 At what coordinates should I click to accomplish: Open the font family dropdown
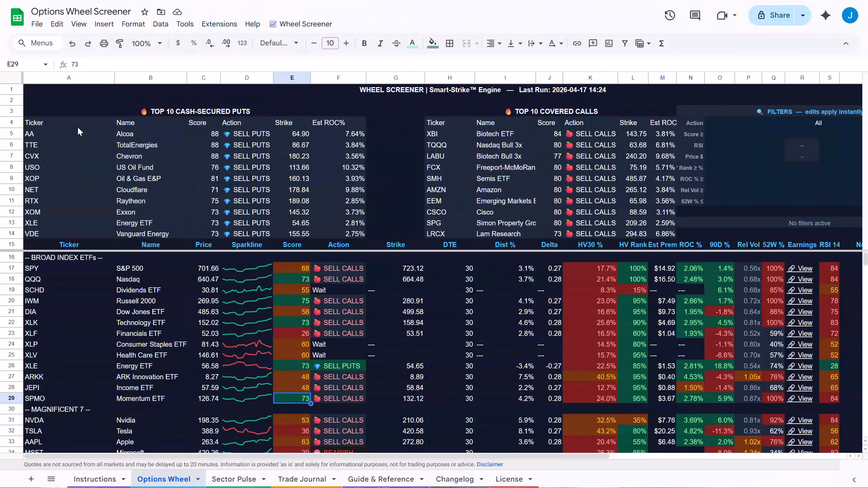279,43
